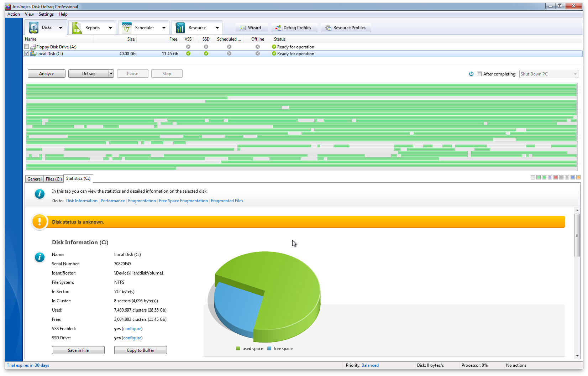Click the statistics panel vertical scrollbar thumb
This screenshot has width=588, height=376.
577,235
